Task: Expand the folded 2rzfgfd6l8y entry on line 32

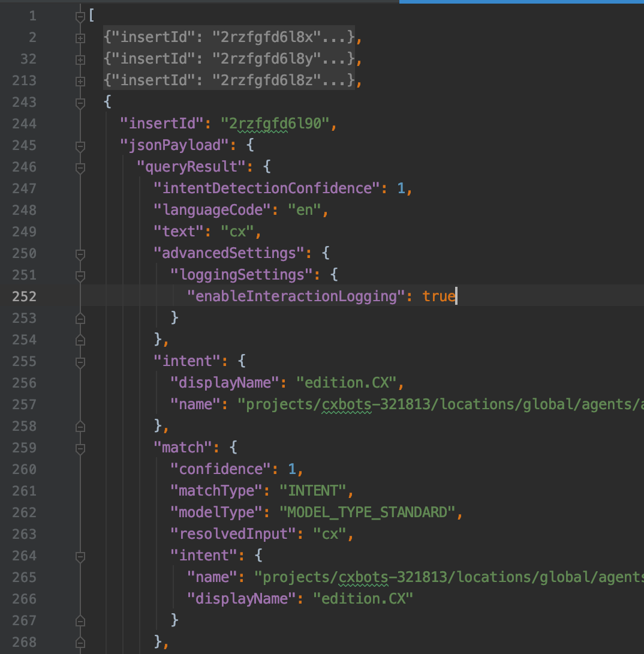Action: [x=80, y=59]
